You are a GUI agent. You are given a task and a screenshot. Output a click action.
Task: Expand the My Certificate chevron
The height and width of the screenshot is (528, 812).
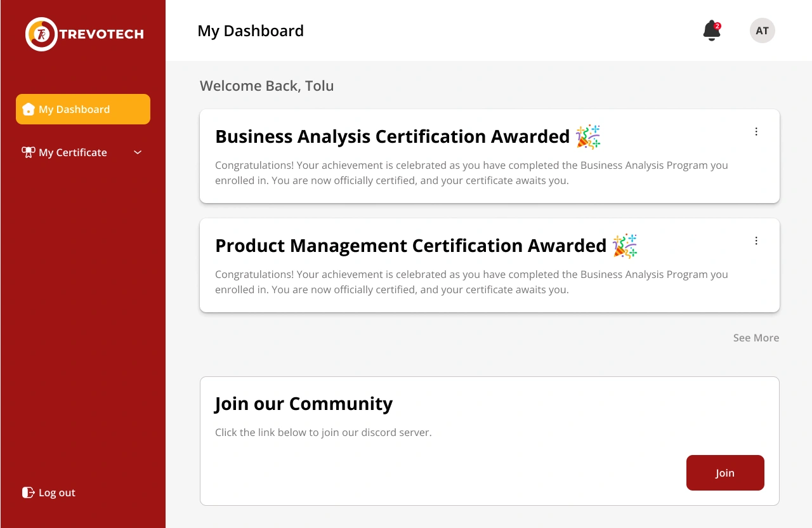coord(138,152)
